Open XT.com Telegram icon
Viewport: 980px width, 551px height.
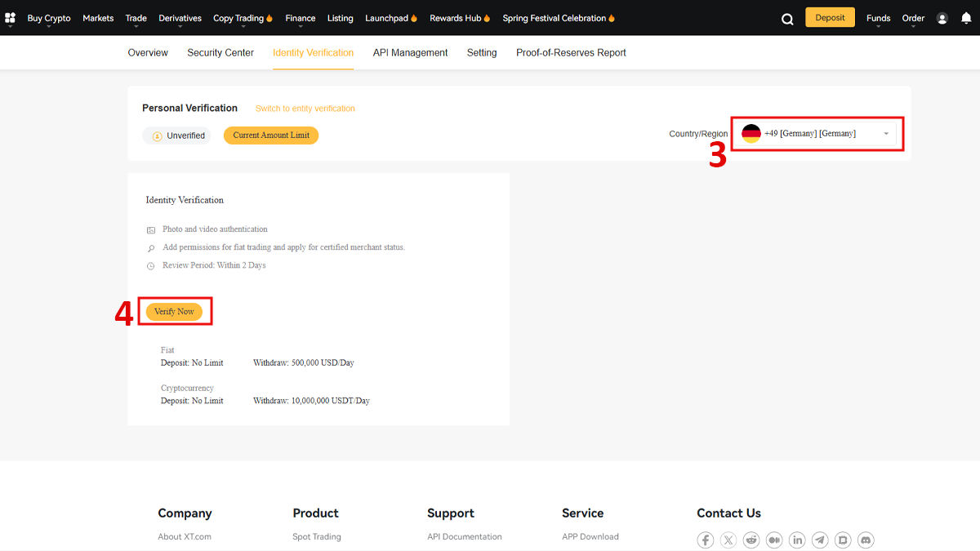(820, 540)
